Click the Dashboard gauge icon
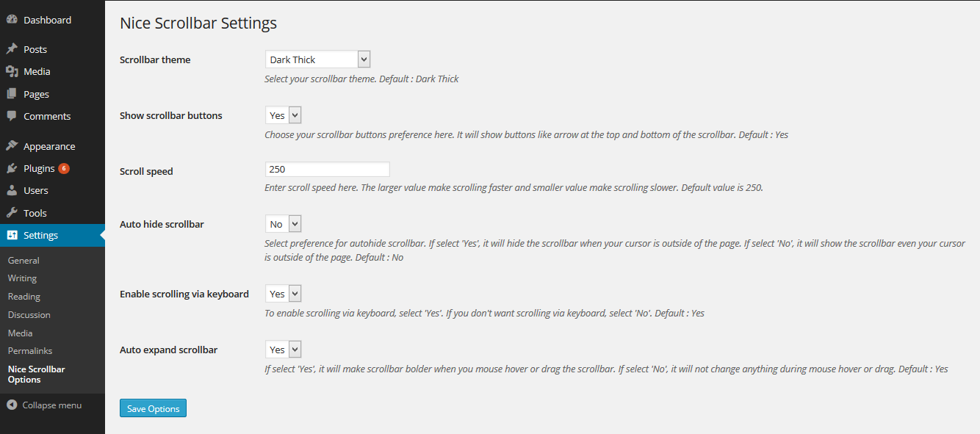The image size is (980, 434). click(x=12, y=20)
